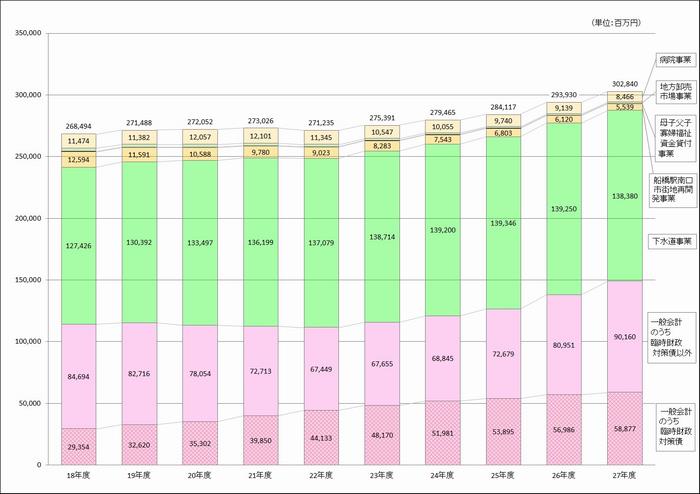Click the data label 9,740
This screenshot has height=494, width=700.
pos(503,120)
